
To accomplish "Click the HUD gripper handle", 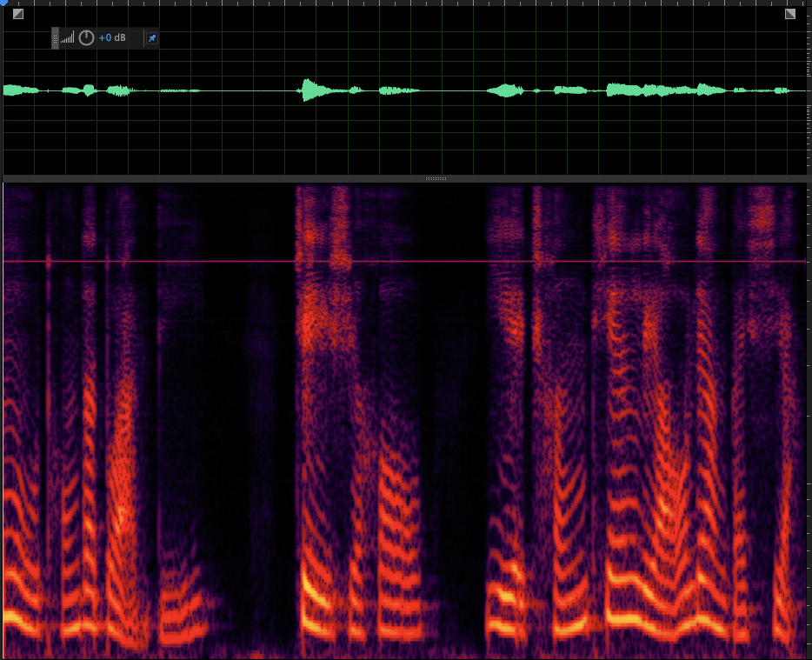I will pos(55,38).
